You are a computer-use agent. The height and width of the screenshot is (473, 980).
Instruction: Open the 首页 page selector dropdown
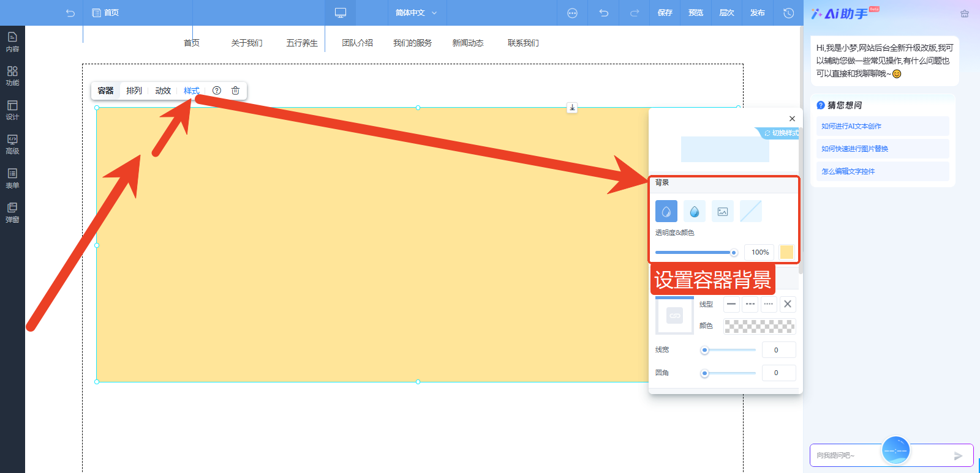tap(105, 13)
